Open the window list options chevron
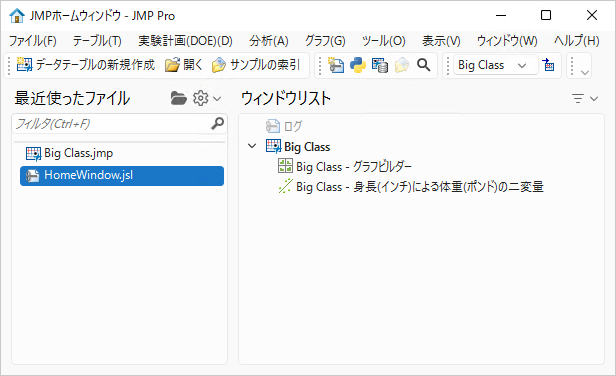The image size is (616, 376). 594,99
